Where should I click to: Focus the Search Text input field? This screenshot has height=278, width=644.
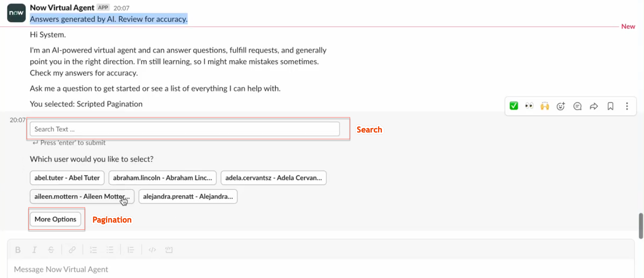point(185,129)
